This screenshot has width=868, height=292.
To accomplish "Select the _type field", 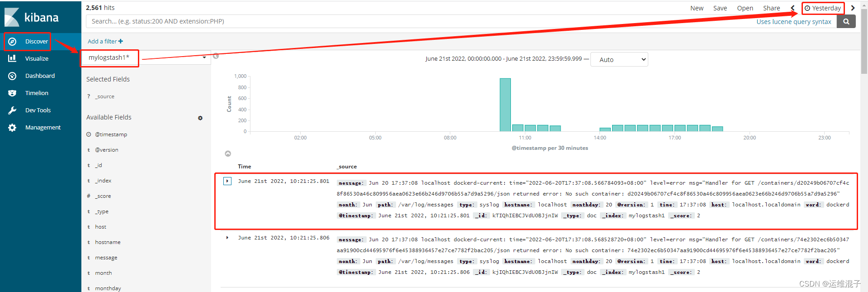I will coord(102,211).
